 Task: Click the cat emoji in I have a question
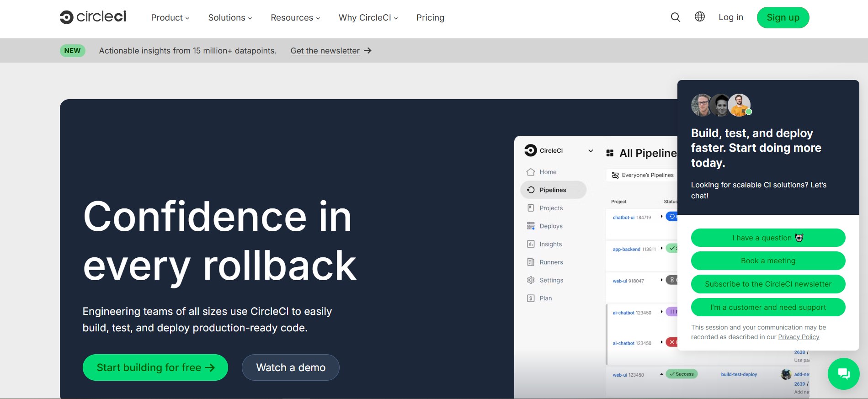tap(799, 238)
